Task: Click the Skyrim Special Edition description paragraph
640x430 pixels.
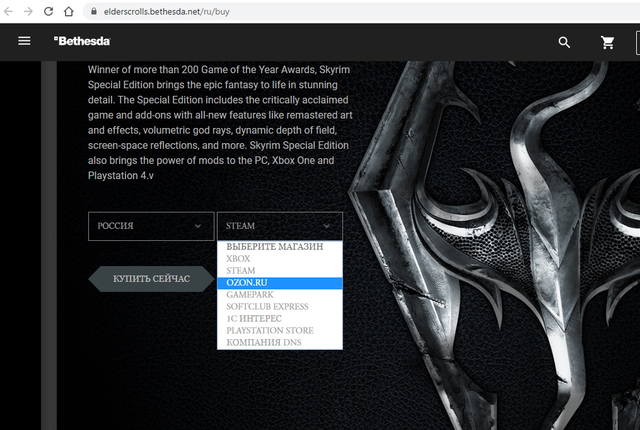Action: coord(220,122)
